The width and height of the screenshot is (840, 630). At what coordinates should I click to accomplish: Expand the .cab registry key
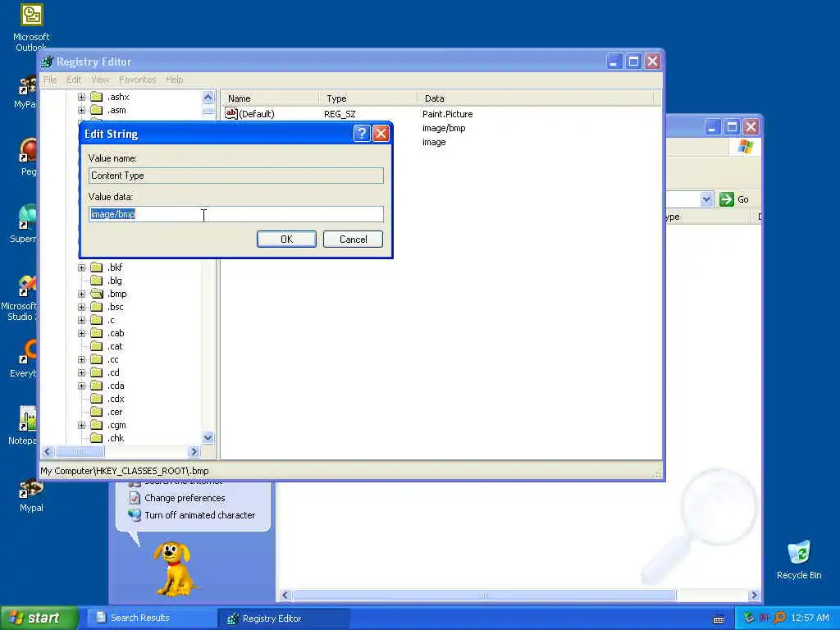81,333
